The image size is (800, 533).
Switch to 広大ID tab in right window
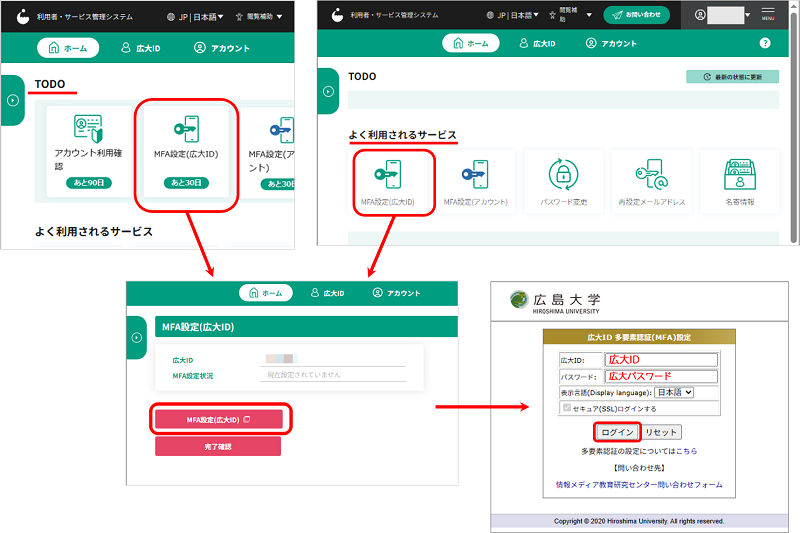pos(535,44)
